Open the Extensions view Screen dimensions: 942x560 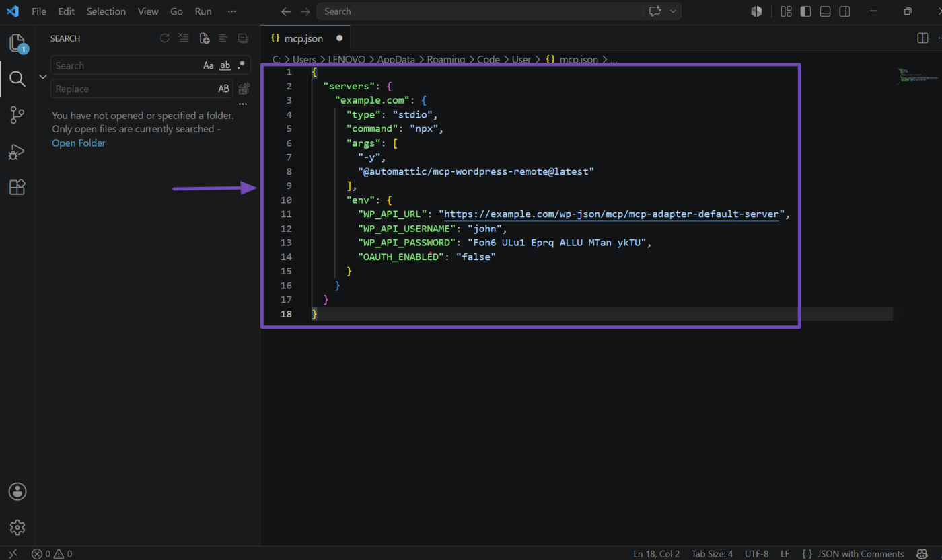17,188
